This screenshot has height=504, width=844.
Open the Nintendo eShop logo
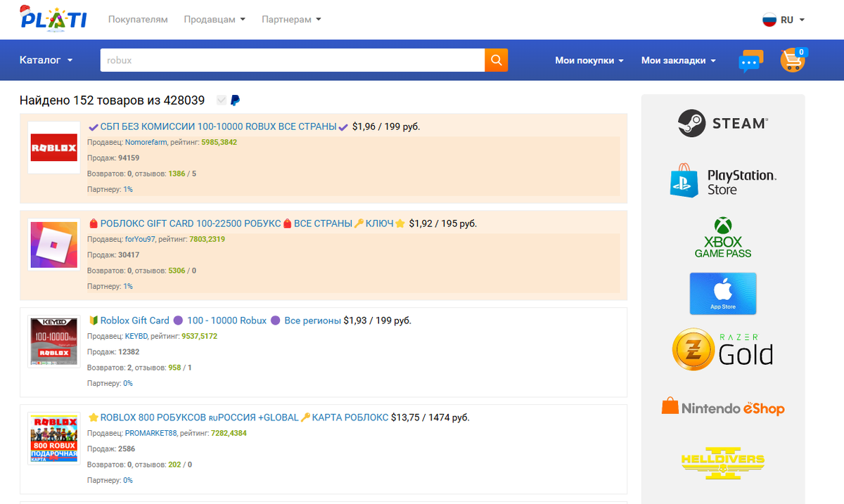[723, 408]
